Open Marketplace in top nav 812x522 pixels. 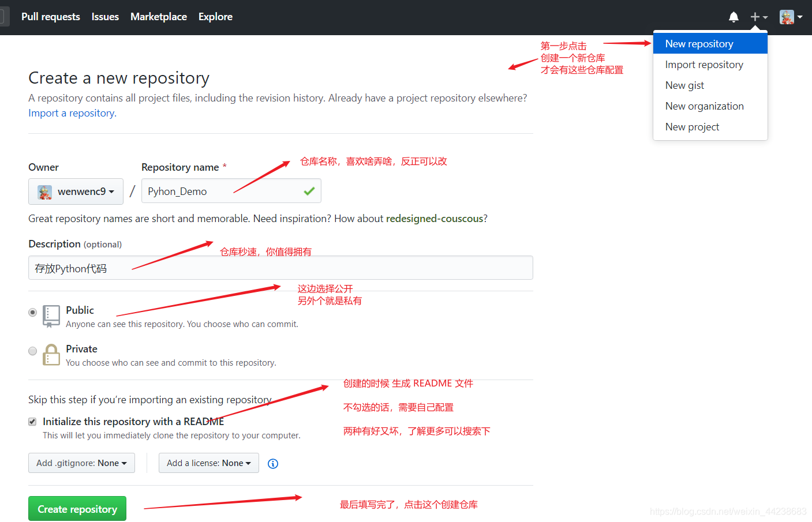tap(159, 17)
